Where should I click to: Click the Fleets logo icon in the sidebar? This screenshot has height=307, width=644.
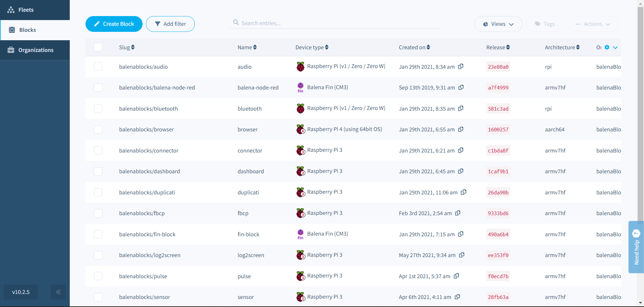[x=11, y=10]
